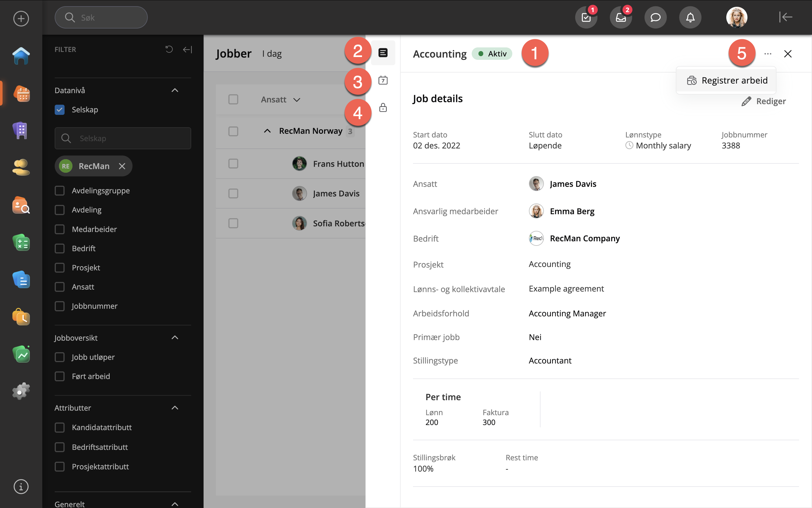Select the Frans Hutton row checkbox
Image resolution: width=812 pixels, height=508 pixels.
coord(233,164)
